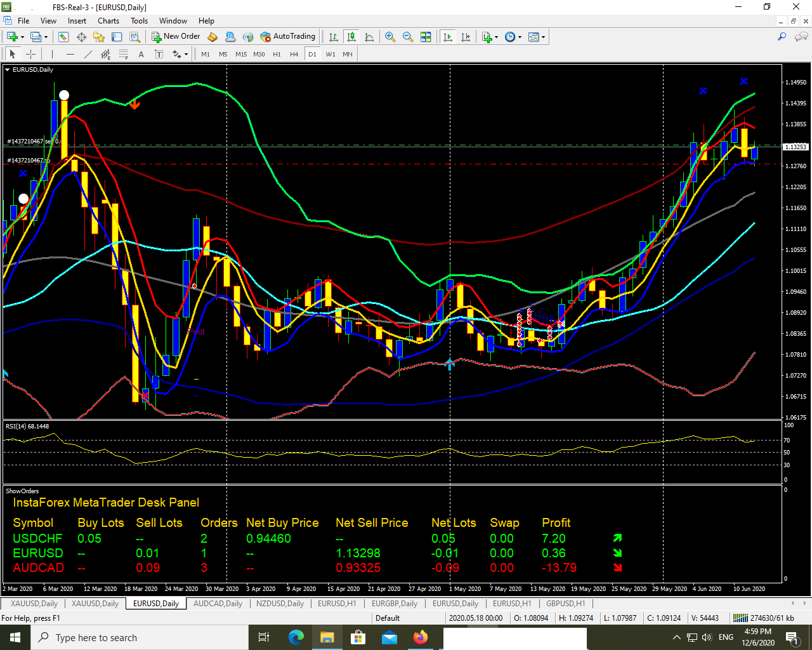Image resolution: width=812 pixels, height=650 pixels.
Task: Open the Market Watch window icon
Action: (63, 37)
